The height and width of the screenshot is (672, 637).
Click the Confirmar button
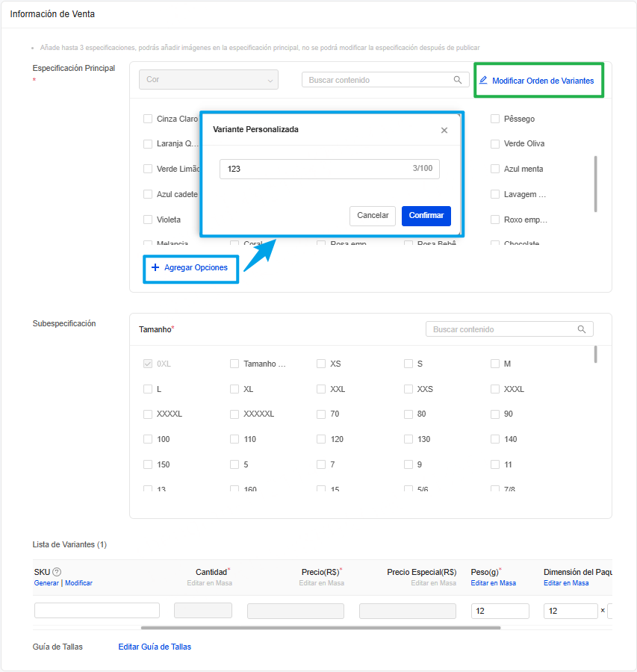click(x=426, y=215)
